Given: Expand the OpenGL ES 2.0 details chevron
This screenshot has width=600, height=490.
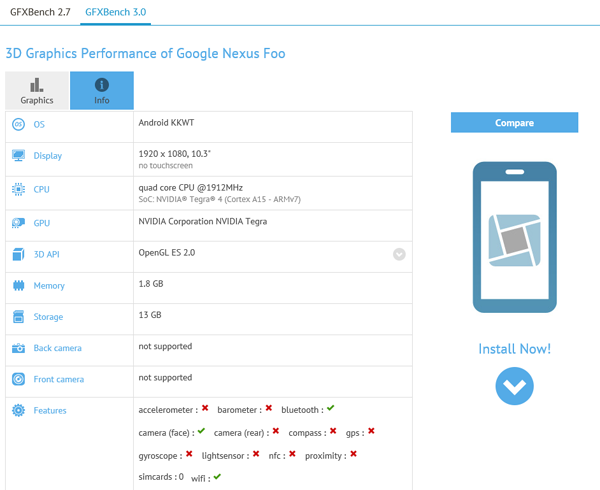Looking at the screenshot, I should [399, 254].
